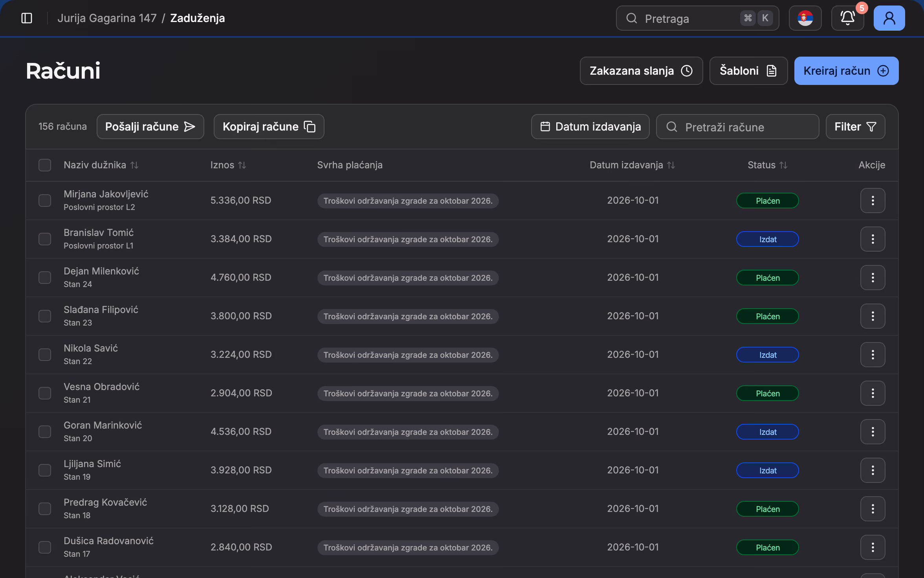Sort by Status column arrows
The width and height of the screenshot is (924, 578).
click(783, 165)
